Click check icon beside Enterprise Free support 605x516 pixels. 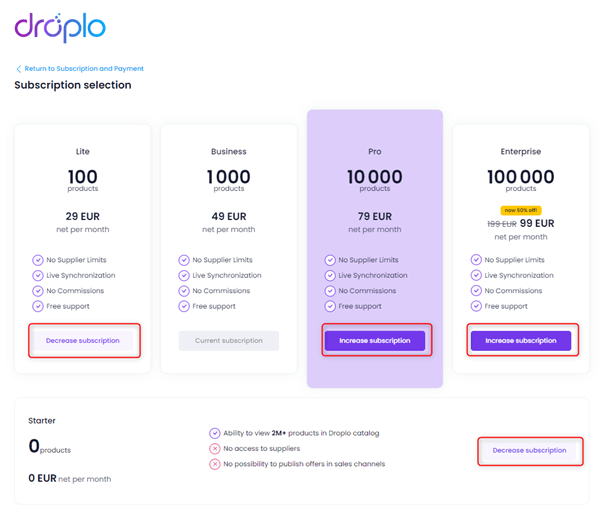(x=476, y=306)
